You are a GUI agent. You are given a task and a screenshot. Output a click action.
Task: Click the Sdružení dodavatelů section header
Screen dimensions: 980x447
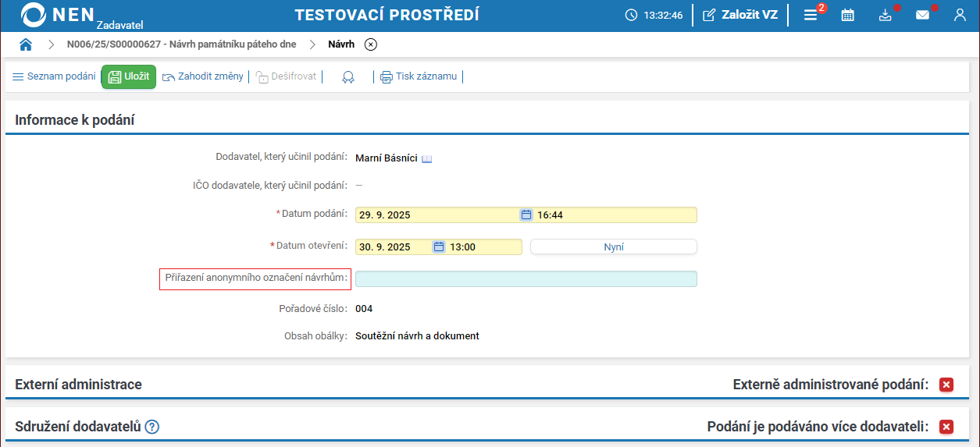(x=78, y=427)
